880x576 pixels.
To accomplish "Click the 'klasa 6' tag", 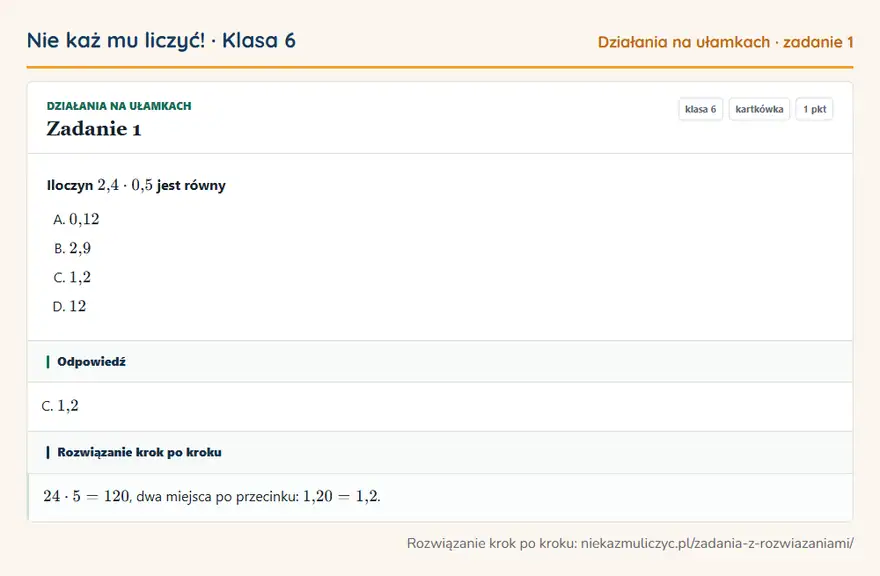I will (700, 109).
